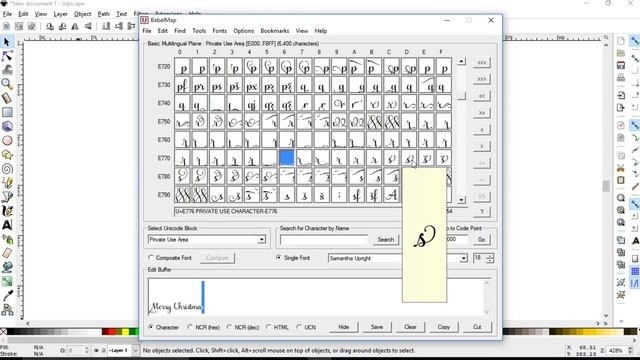The image size is (640, 360).
Task: Open Inkscape Object menu
Action: tap(82, 14)
